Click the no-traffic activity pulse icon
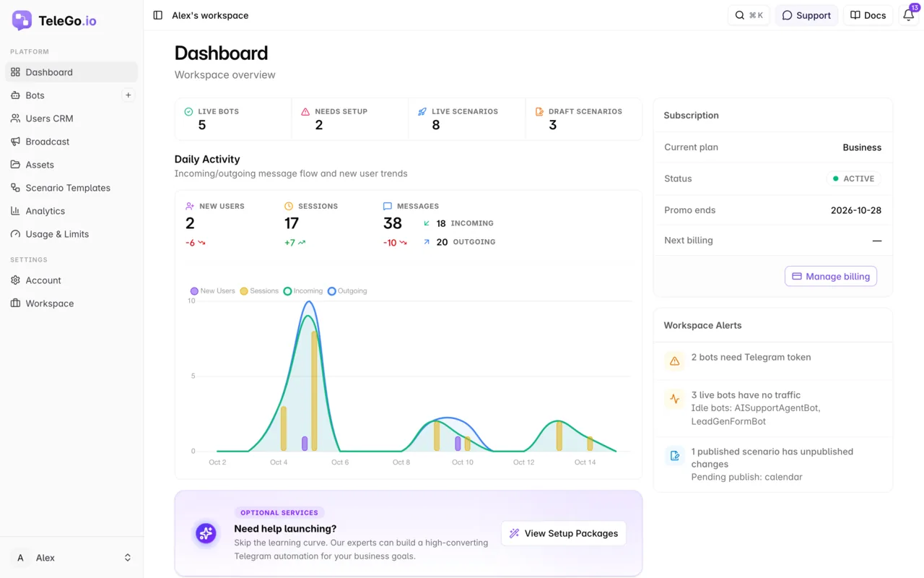The image size is (924, 578). (x=674, y=398)
